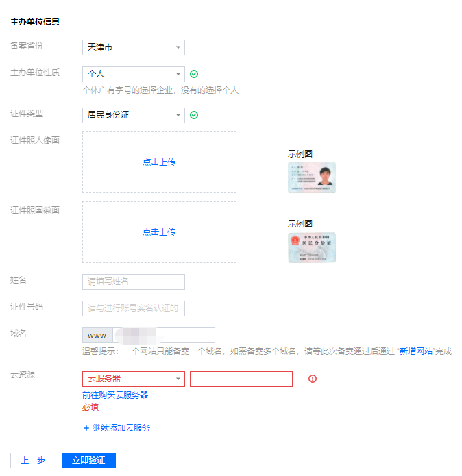Viewport: 462px width, 476px height.
Task: Follow the 前往购买云服务器 link
Action: point(115,395)
